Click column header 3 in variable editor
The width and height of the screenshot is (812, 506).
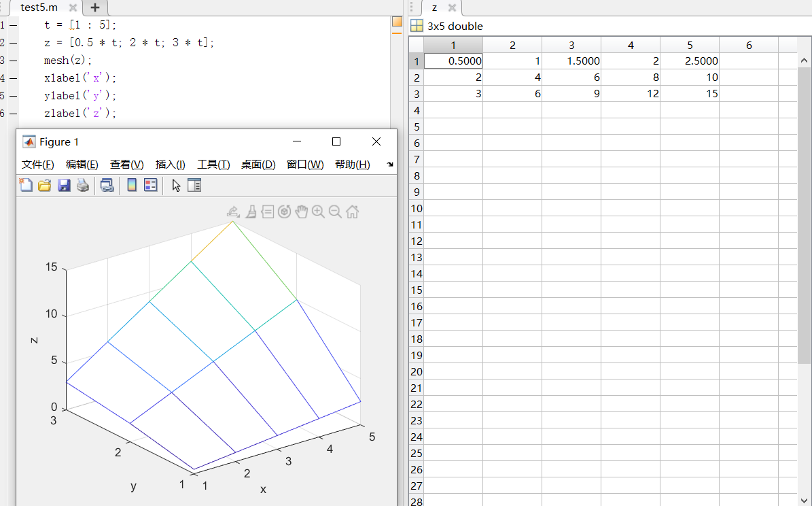click(x=571, y=45)
